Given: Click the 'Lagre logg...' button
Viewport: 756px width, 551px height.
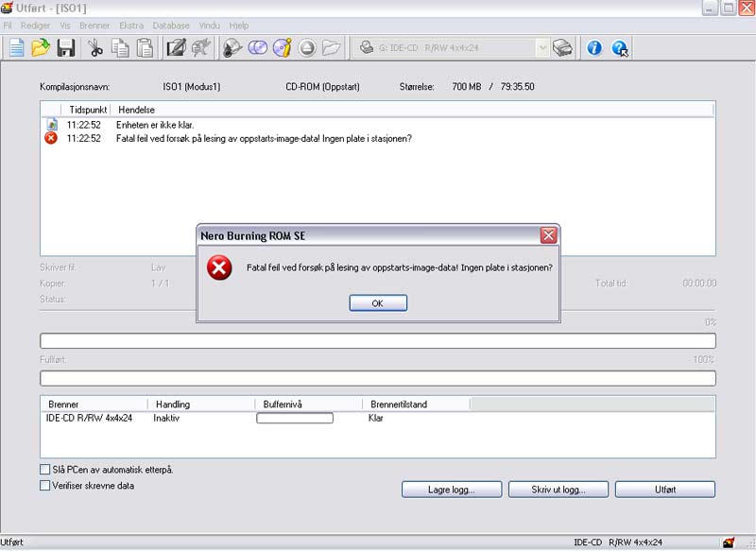Looking at the screenshot, I should (452, 490).
